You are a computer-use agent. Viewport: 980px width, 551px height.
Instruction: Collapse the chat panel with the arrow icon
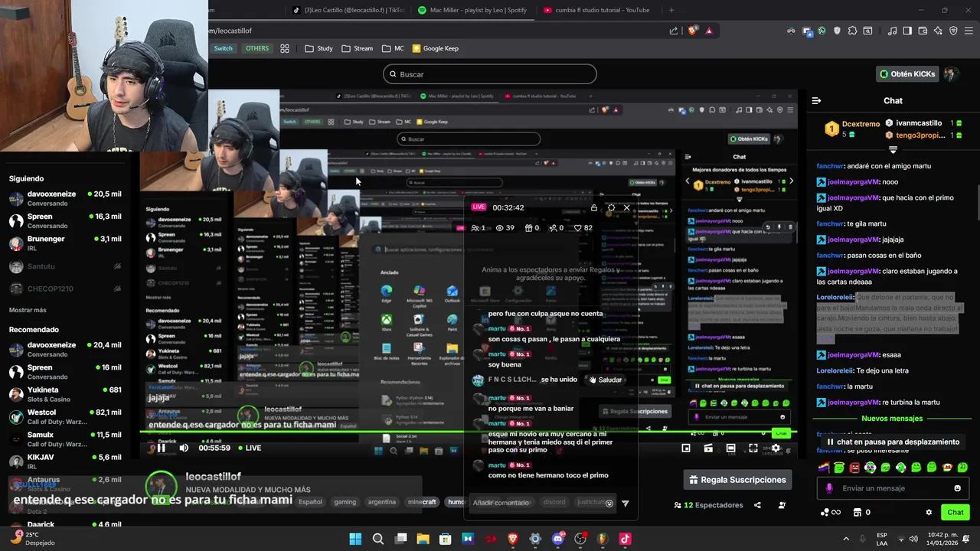(x=816, y=100)
